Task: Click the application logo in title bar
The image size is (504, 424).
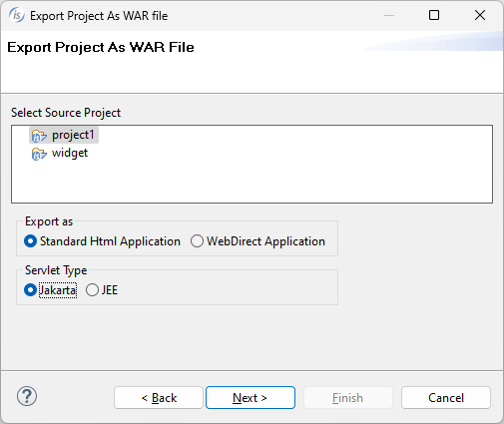Action: click(x=16, y=15)
